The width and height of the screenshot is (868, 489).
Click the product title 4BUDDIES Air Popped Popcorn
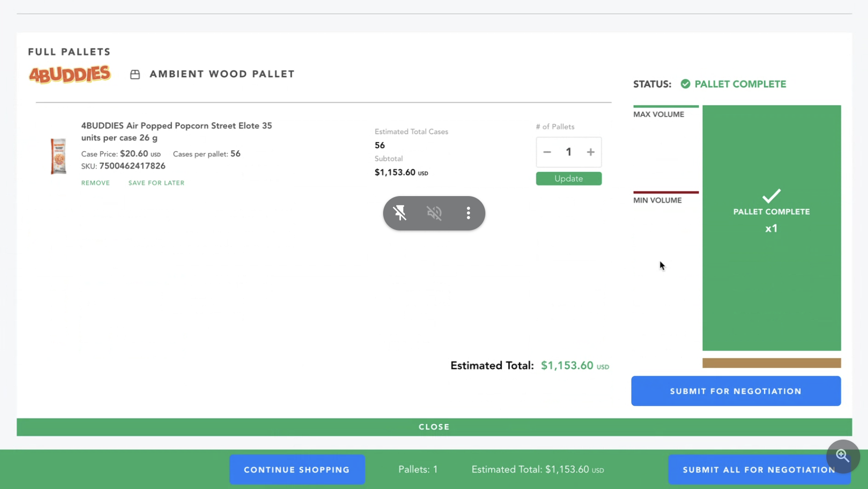176,132
